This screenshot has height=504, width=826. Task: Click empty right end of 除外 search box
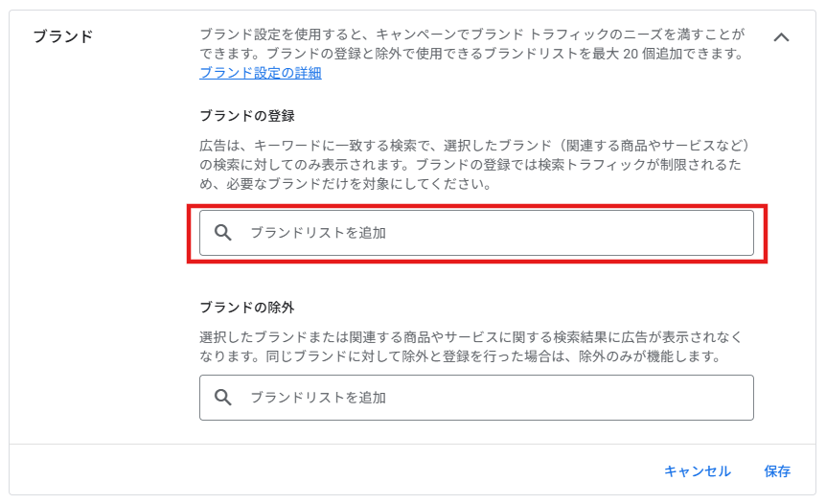685,398
